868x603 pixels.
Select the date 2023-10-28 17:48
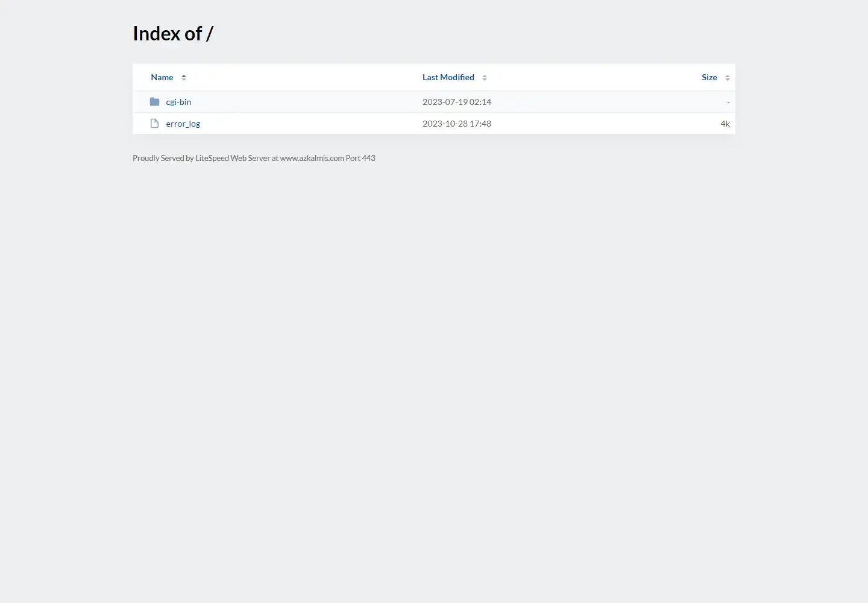(457, 124)
